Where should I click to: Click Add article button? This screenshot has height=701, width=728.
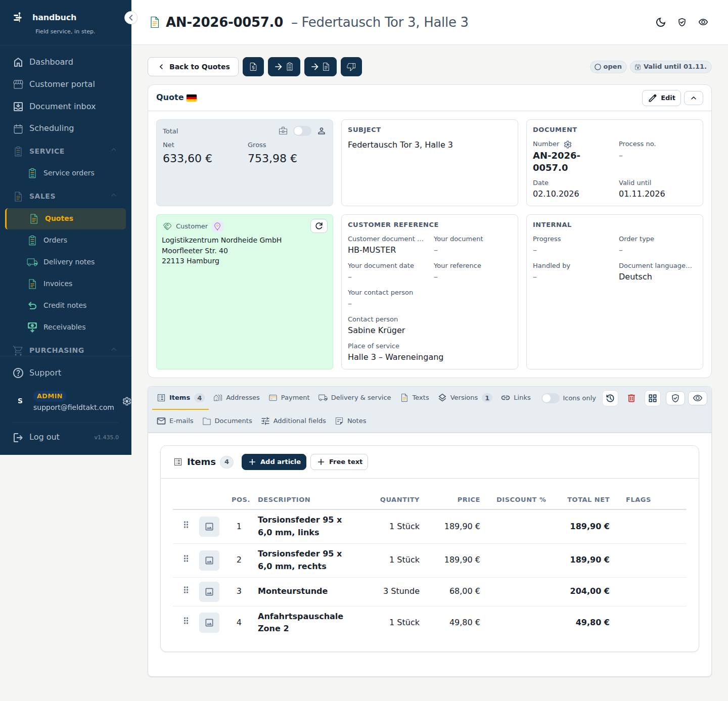pyautogui.click(x=274, y=462)
